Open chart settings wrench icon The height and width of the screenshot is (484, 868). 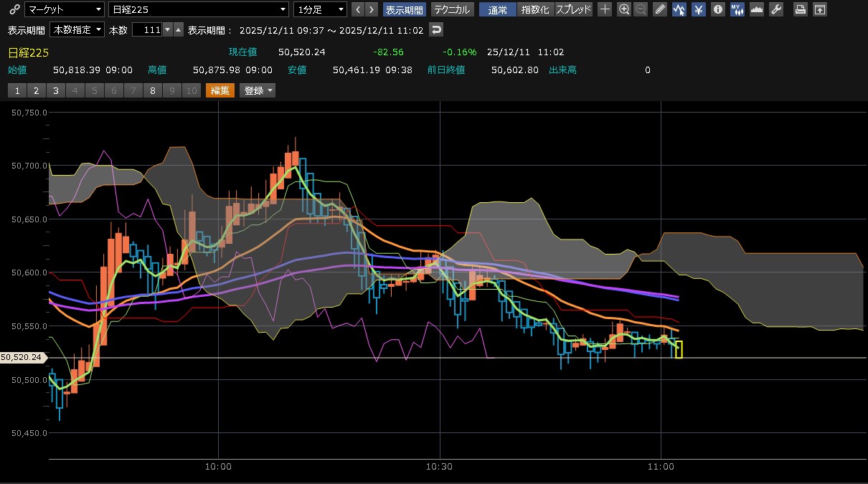[x=775, y=9]
